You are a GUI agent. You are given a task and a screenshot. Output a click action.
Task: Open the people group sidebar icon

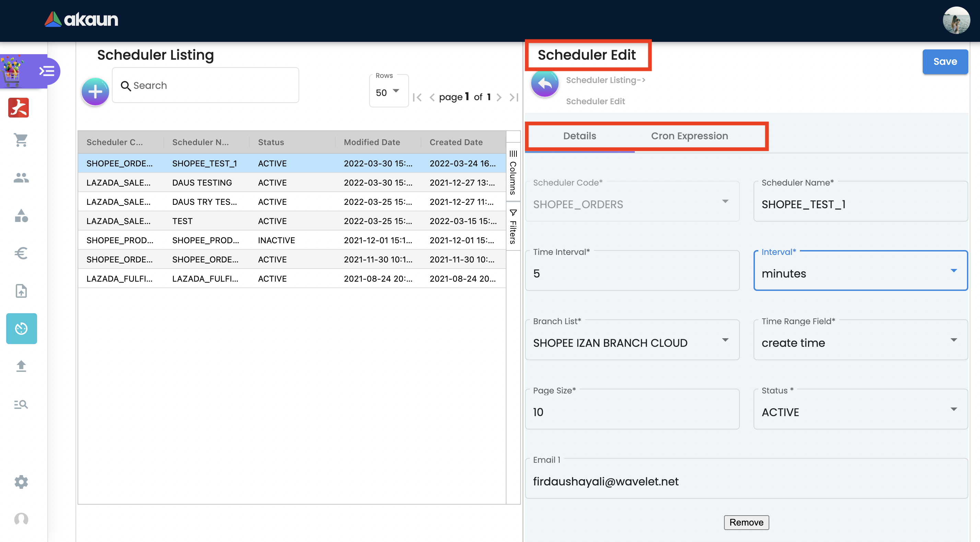coord(21,178)
